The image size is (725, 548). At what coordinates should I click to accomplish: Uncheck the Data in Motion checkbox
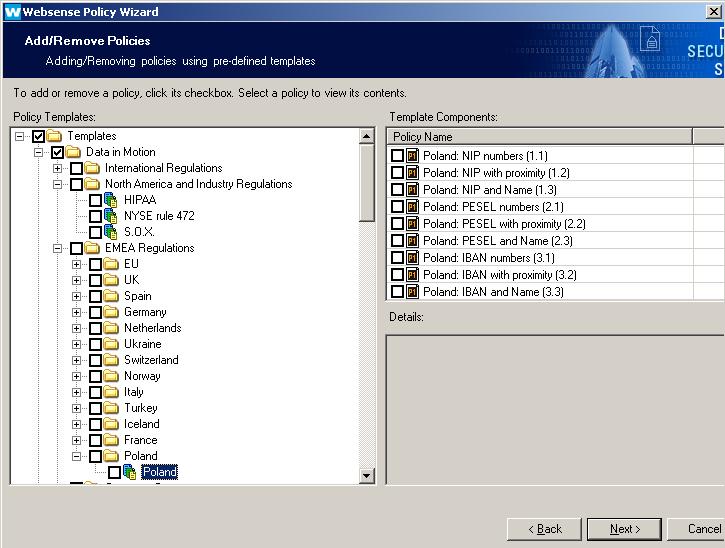coord(57,152)
